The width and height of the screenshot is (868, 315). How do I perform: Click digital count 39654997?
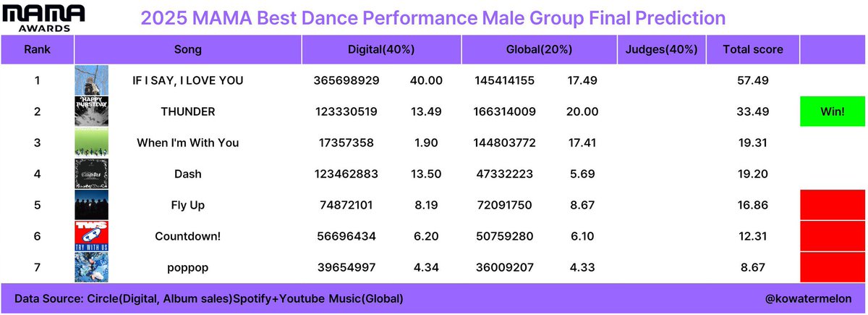(x=346, y=267)
